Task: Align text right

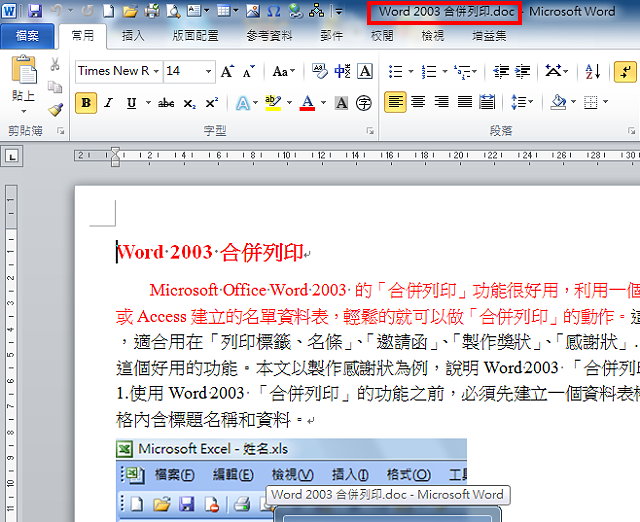Action: pos(441,102)
